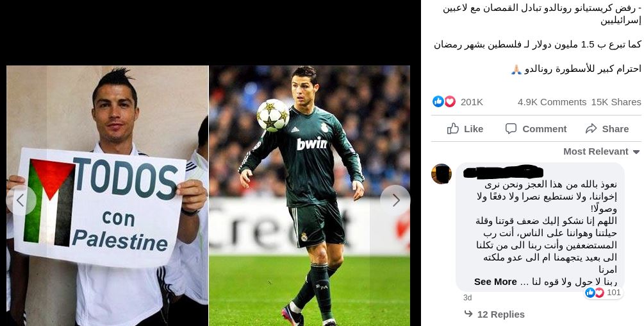This screenshot has width=644, height=326.
Task: Go to the previous photo arrow
Action: tap(21, 200)
